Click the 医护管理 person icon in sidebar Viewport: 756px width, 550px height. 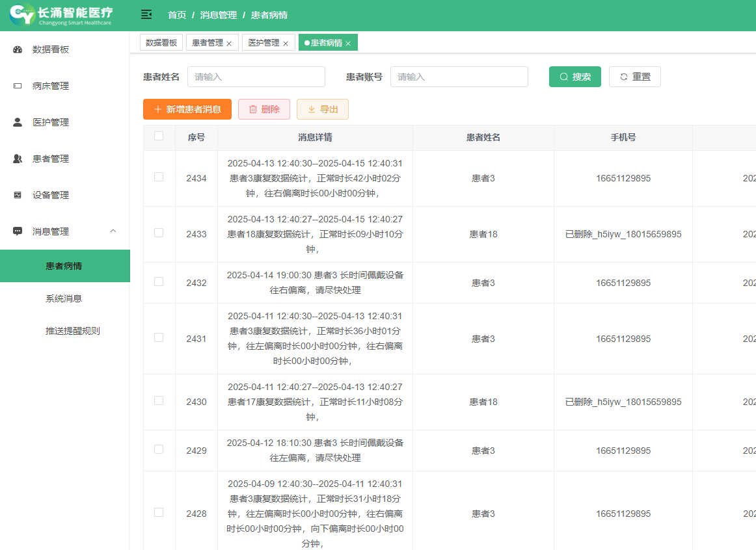click(18, 122)
